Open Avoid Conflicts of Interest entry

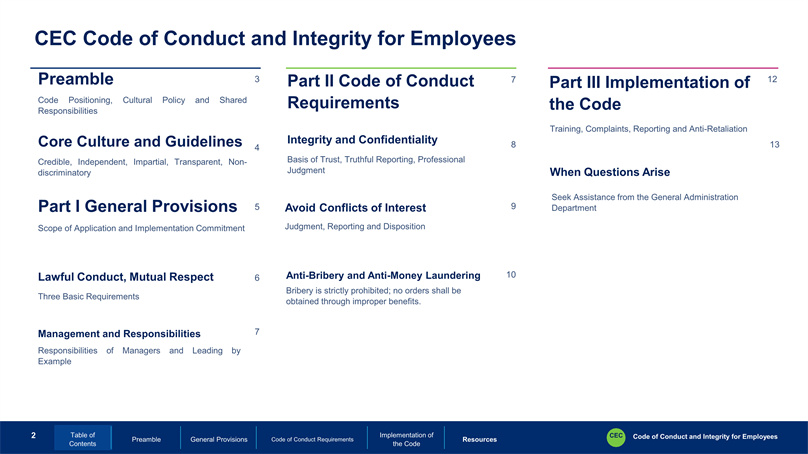point(356,208)
